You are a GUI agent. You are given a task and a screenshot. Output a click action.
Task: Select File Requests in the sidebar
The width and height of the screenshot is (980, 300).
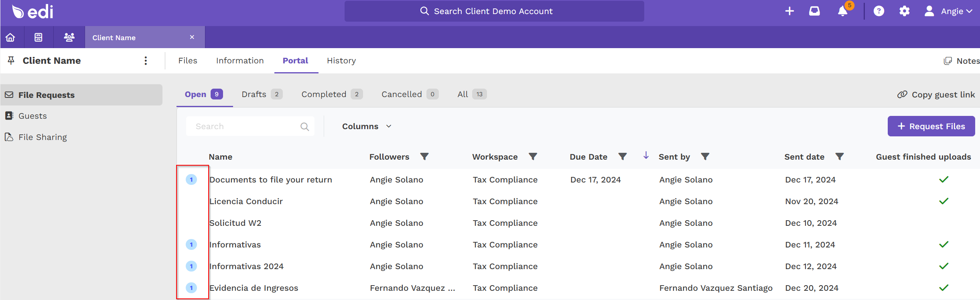click(81, 95)
